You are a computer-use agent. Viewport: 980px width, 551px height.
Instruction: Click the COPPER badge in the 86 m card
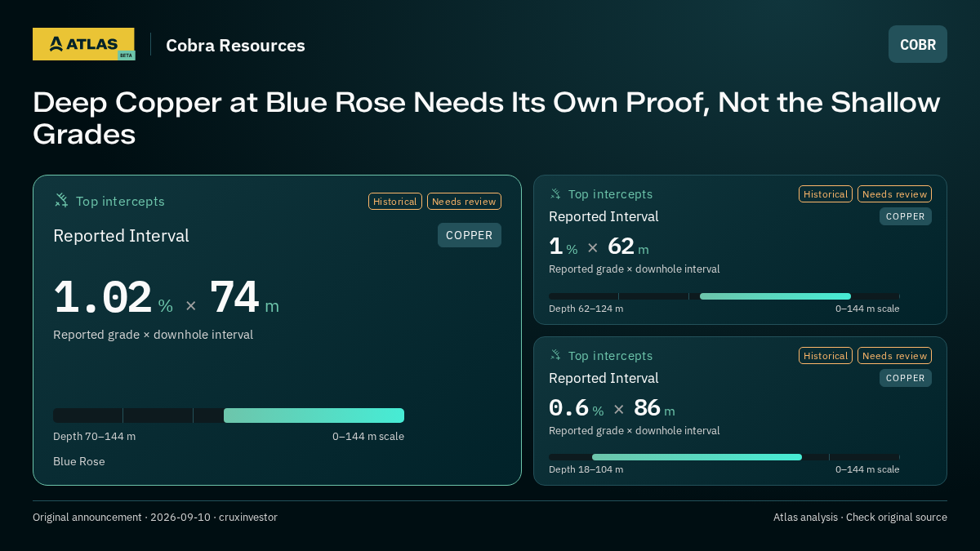(906, 378)
